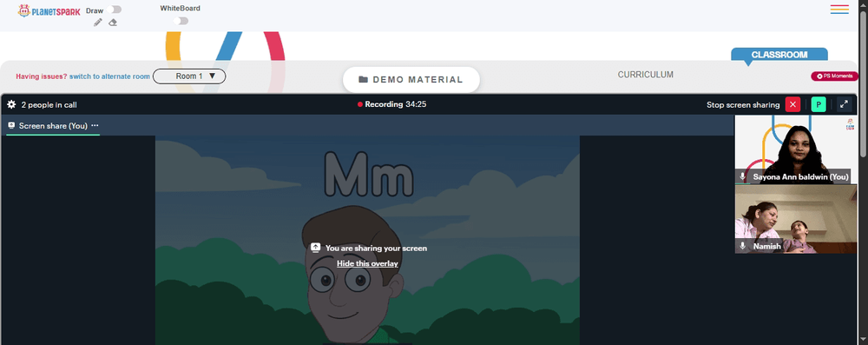Click Sayona Ann baldwin video tile

(x=795, y=149)
